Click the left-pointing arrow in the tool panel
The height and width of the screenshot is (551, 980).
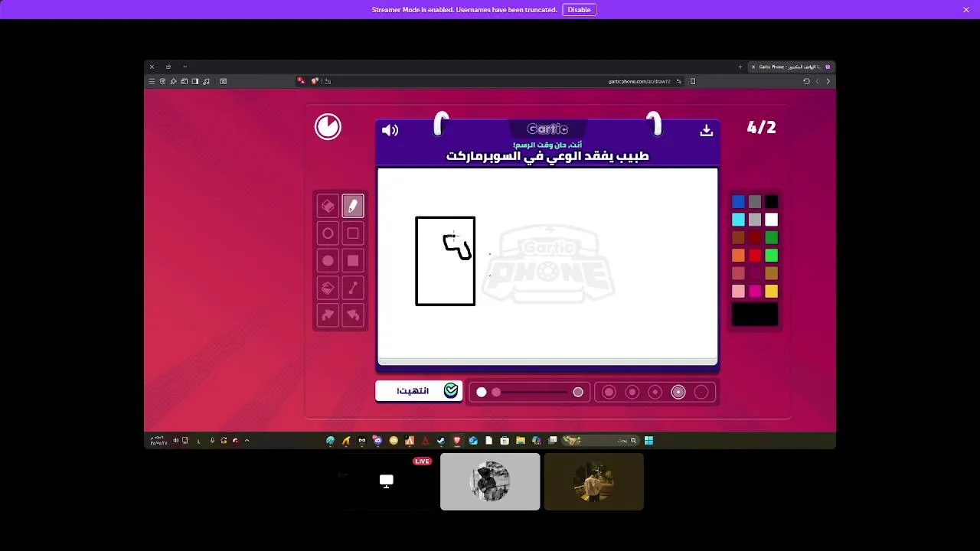pos(353,315)
